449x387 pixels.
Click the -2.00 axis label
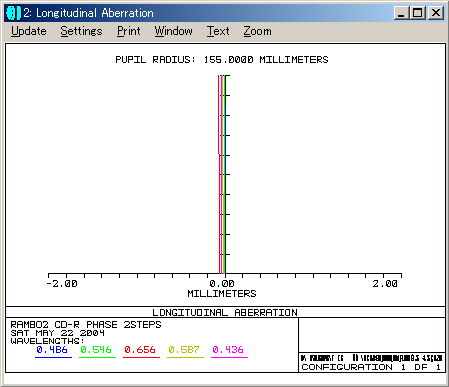pyautogui.click(x=62, y=284)
